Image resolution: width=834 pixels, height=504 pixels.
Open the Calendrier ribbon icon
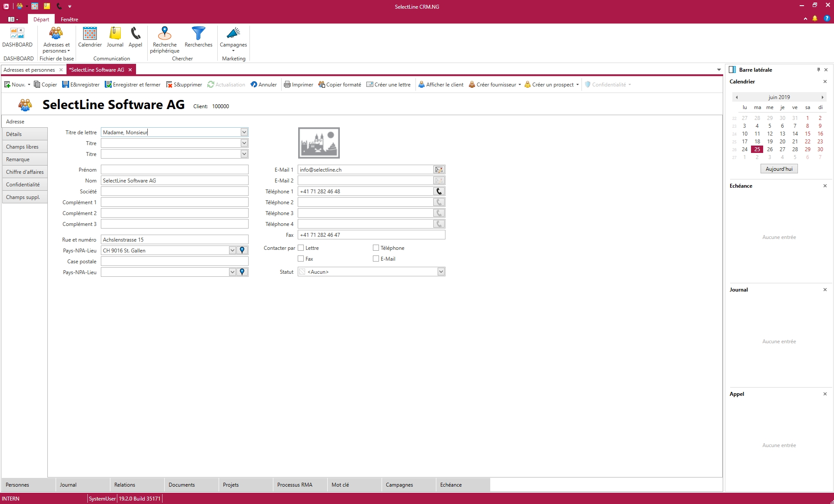point(90,37)
